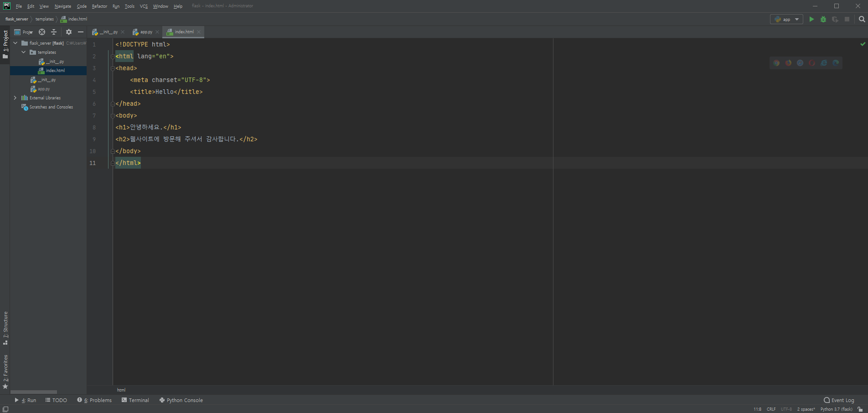Open page preview in Internet Explorer icon
The image size is (868, 413).
tap(824, 63)
